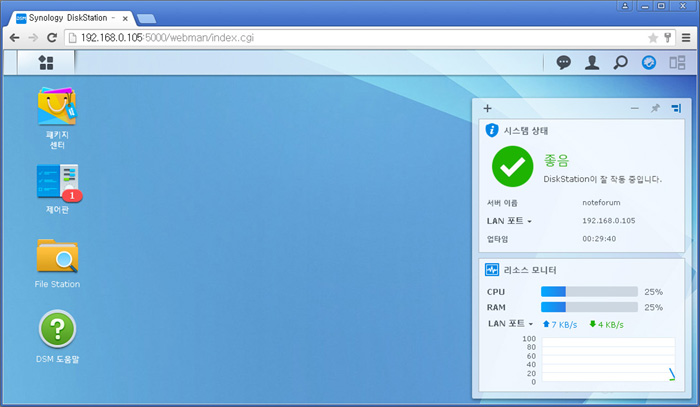The width and height of the screenshot is (700, 407).
Task: Reload the browser page
Action: (x=52, y=38)
